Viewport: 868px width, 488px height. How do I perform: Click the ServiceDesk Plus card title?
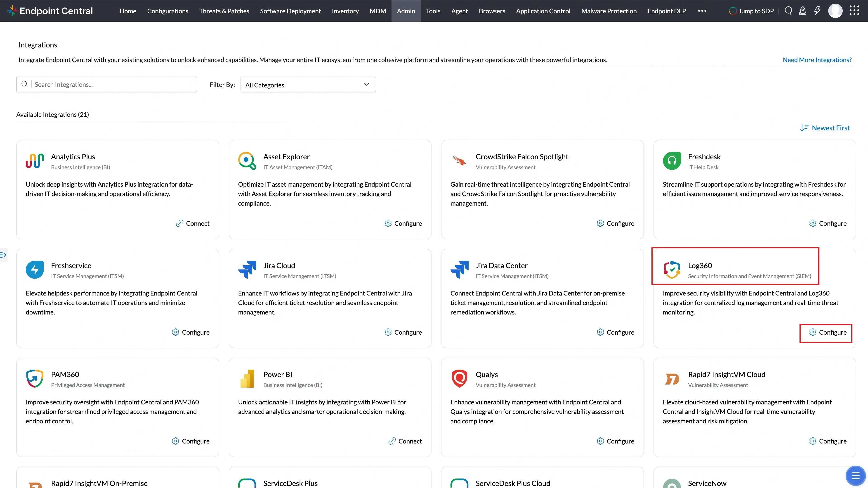click(x=290, y=483)
